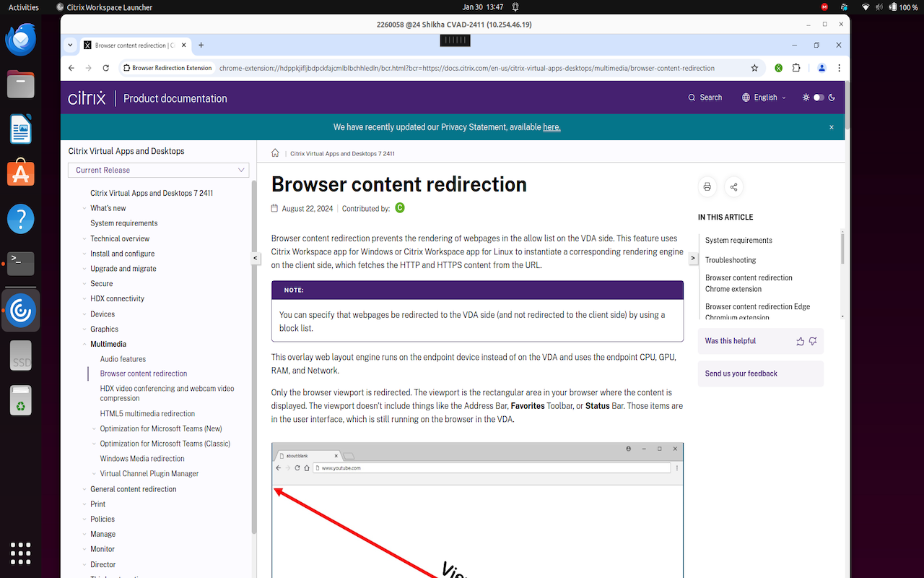Screen dimensions: 924x578
Task: Give a thumbs up under Was this helpful
Action: [800, 341]
